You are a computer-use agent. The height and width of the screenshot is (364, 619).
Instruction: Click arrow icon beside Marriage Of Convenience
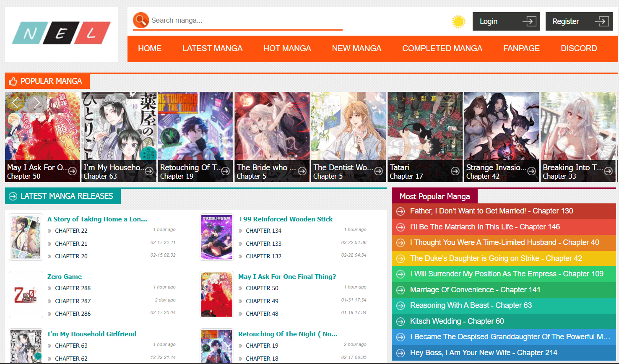pyautogui.click(x=401, y=290)
